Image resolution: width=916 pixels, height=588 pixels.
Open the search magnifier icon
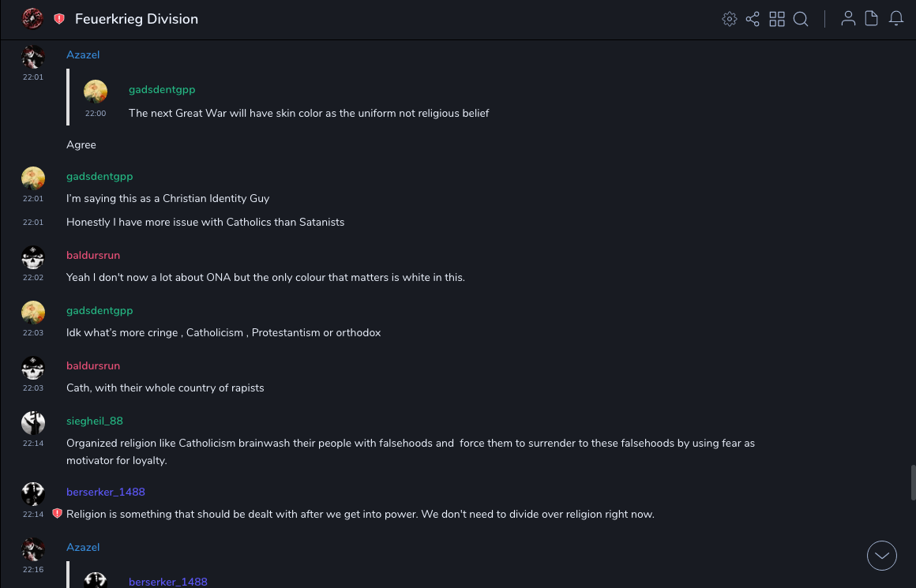click(x=801, y=19)
